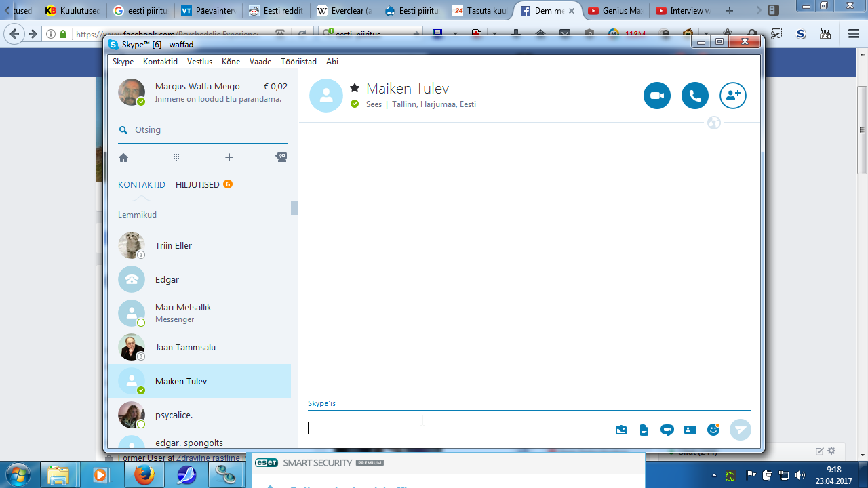Click the Skype'is messaging-via selector
This screenshot has height=488, width=868.
pos(321,403)
